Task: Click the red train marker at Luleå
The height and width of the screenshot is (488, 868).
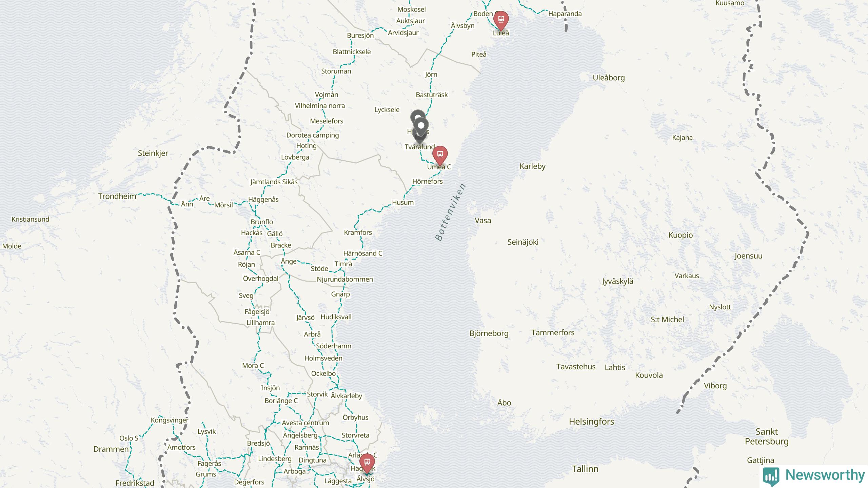Action: click(x=501, y=19)
